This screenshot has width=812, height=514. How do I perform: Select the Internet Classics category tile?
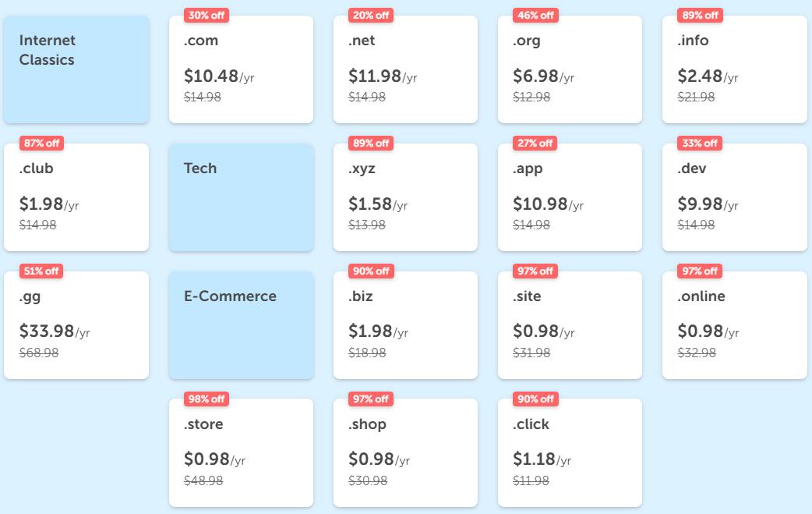[x=76, y=69]
